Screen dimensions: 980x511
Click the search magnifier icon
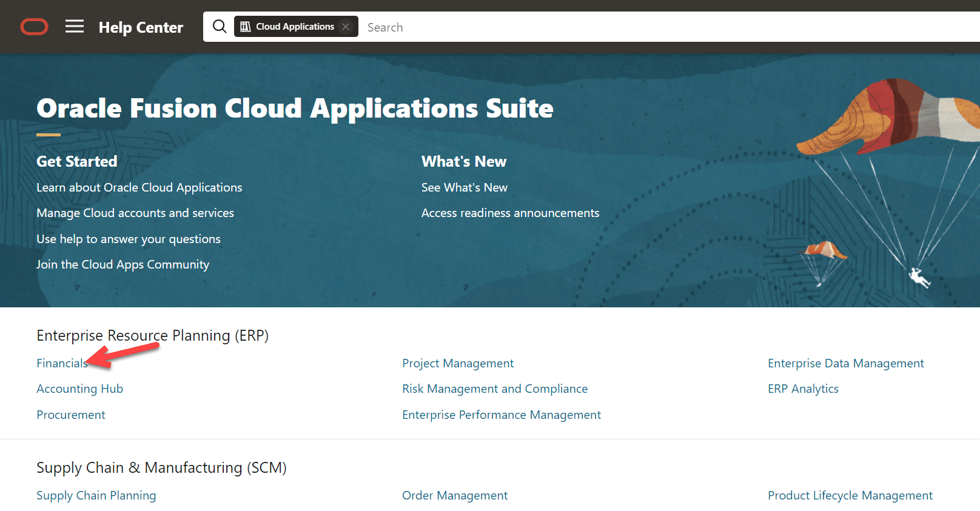coord(220,26)
